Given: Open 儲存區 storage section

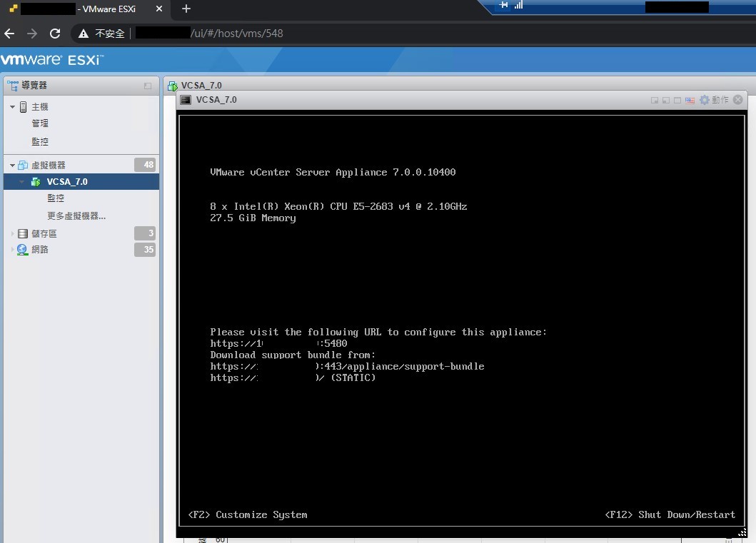Looking at the screenshot, I should (44, 233).
